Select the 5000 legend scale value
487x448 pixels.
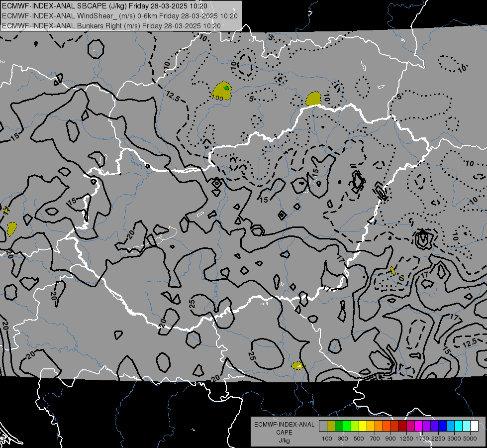point(470,439)
